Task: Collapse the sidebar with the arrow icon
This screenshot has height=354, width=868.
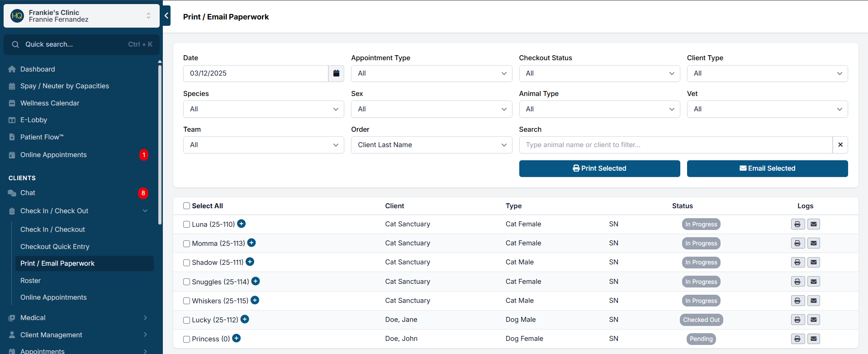Action: (166, 16)
